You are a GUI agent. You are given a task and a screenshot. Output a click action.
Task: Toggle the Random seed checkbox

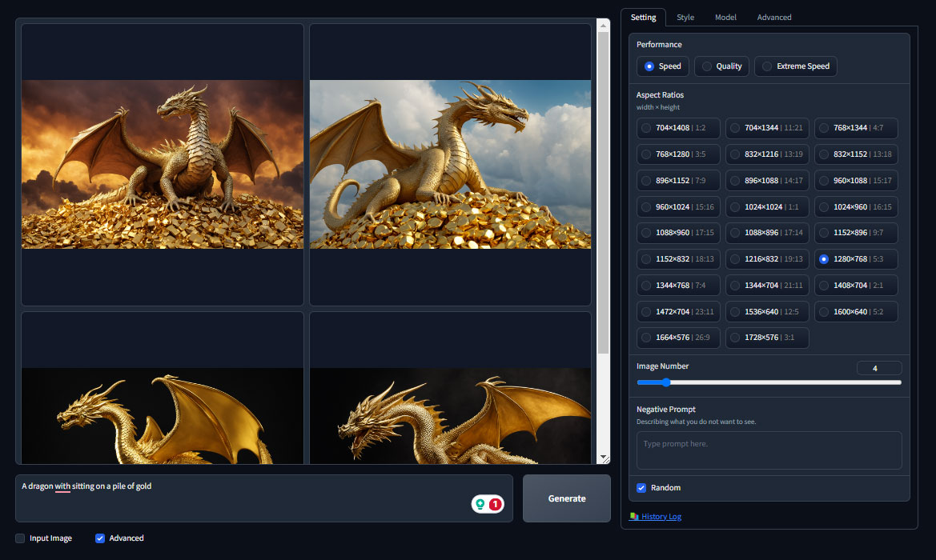point(641,488)
